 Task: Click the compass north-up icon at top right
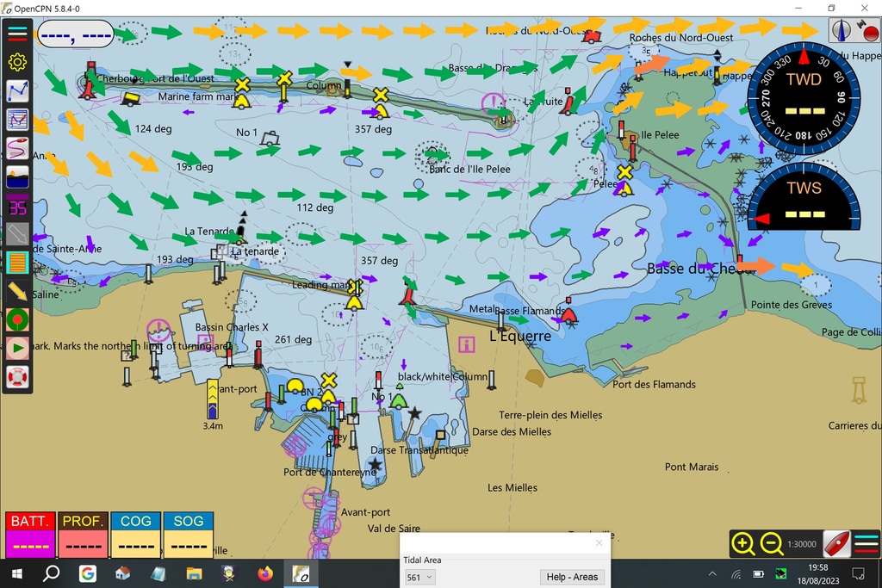[841, 30]
